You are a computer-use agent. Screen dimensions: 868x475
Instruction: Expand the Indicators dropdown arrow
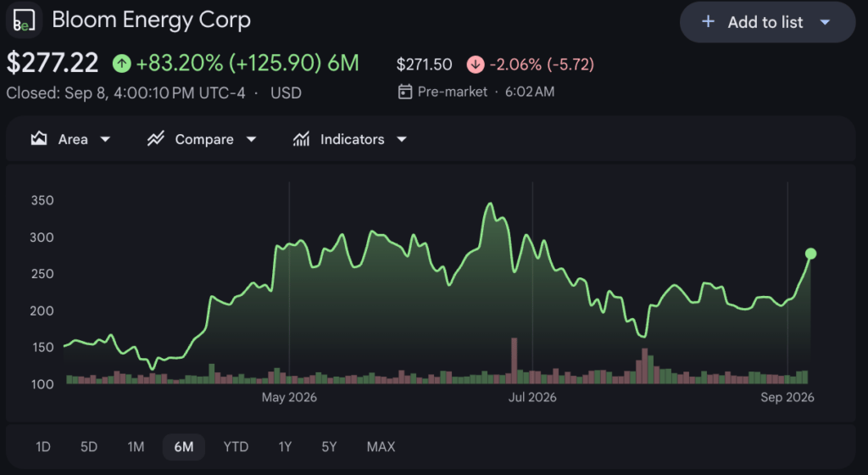[x=402, y=139]
